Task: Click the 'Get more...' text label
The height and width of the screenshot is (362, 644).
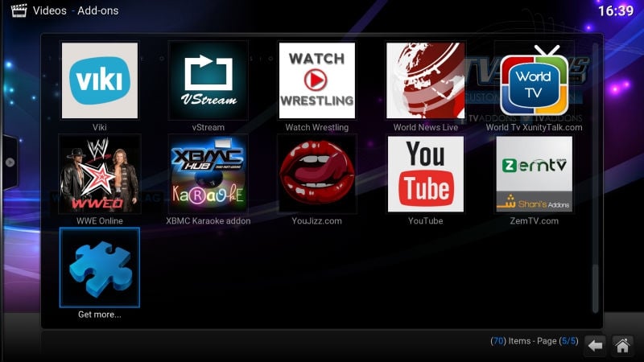Action: coord(100,315)
